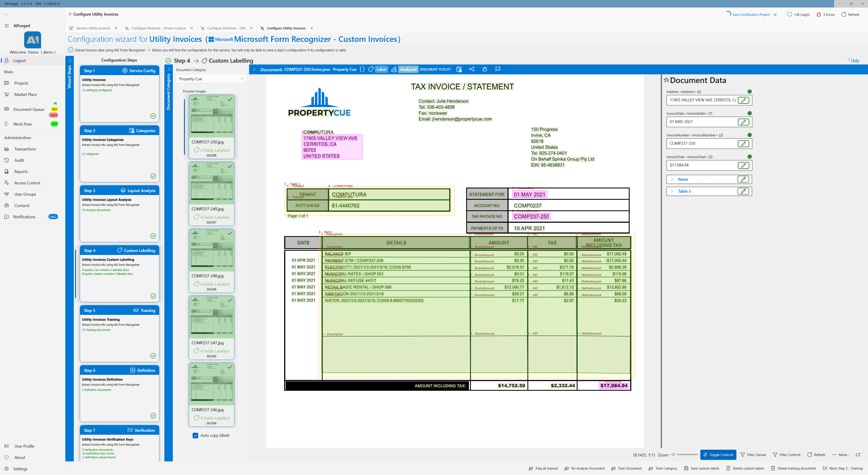The height and width of the screenshot is (475, 868).
Task: Click Delete custom labels button
Action: coord(745,468)
